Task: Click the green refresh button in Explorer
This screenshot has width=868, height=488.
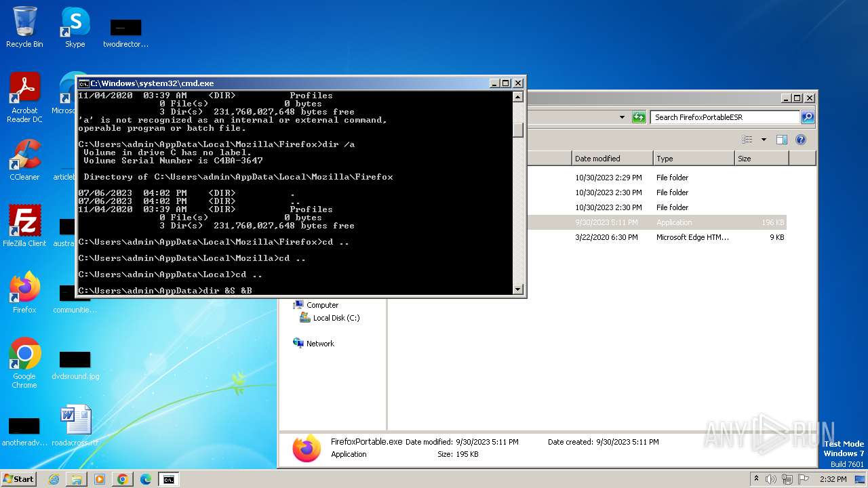Action: pos(639,117)
